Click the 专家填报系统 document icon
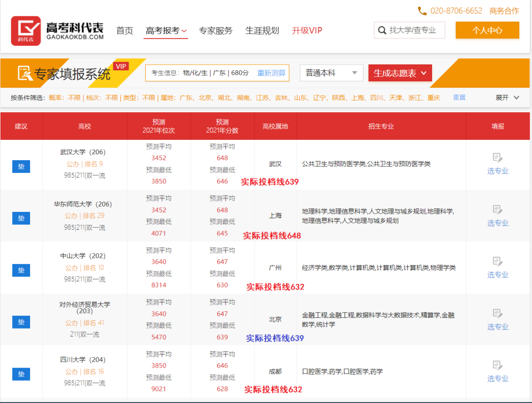 coord(25,73)
